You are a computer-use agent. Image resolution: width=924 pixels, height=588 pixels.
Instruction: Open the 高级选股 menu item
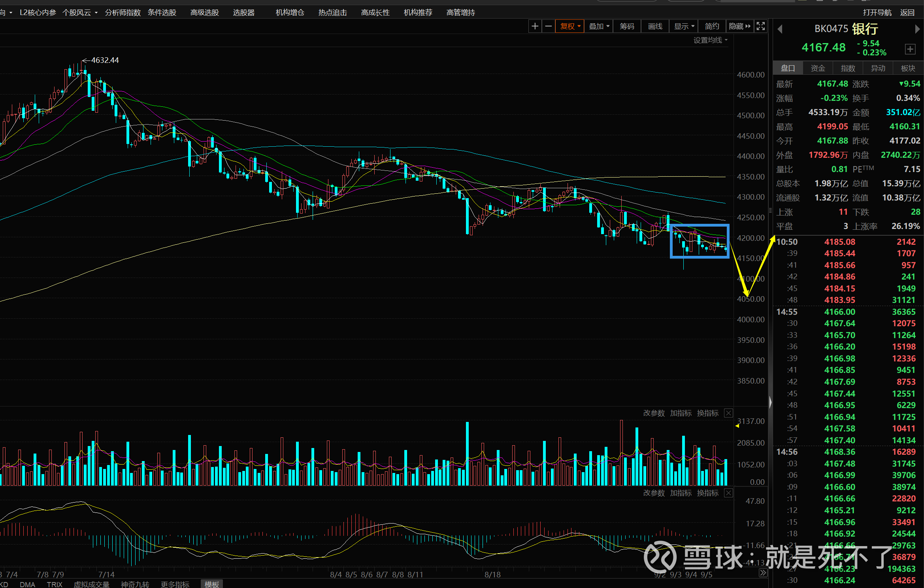coord(204,13)
